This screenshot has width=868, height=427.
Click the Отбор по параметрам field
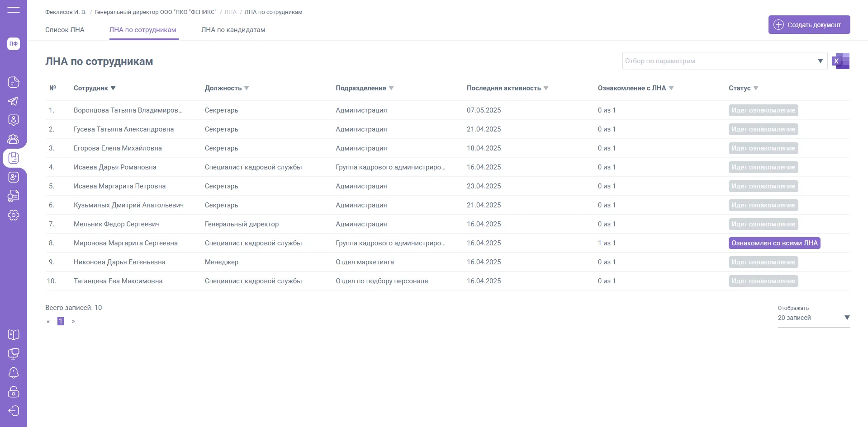click(719, 61)
